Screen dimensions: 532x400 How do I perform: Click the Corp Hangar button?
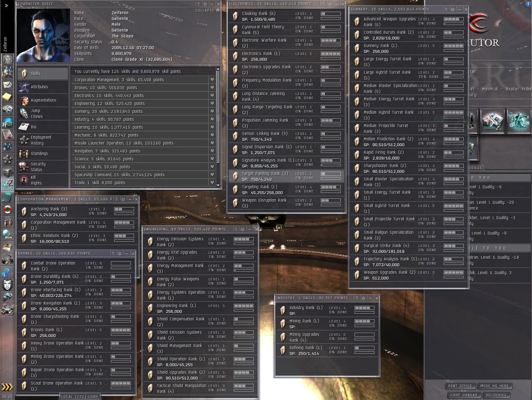tap(463, 395)
